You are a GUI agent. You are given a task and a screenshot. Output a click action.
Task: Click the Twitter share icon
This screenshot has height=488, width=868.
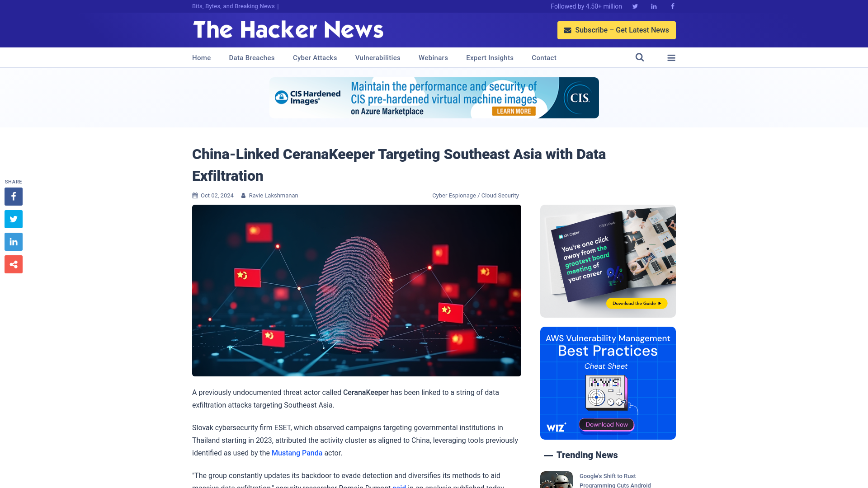[13, 219]
